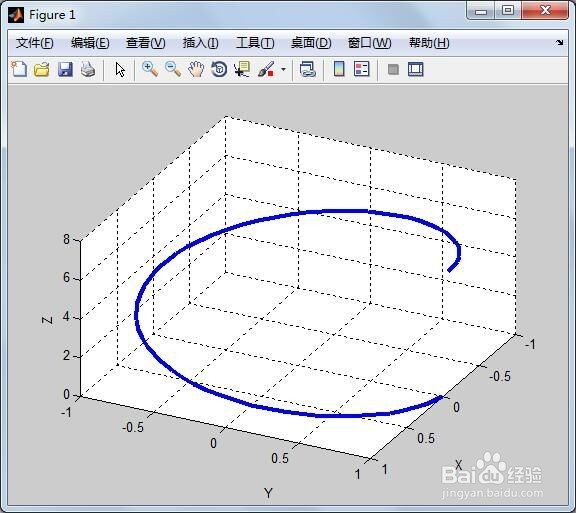
Task: Select the Pan hand tool
Action: point(196,69)
